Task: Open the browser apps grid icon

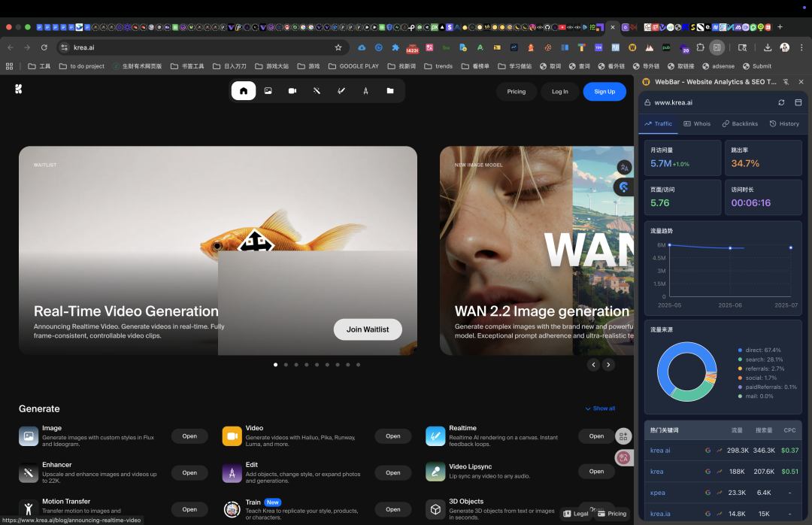Action: [x=9, y=66]
